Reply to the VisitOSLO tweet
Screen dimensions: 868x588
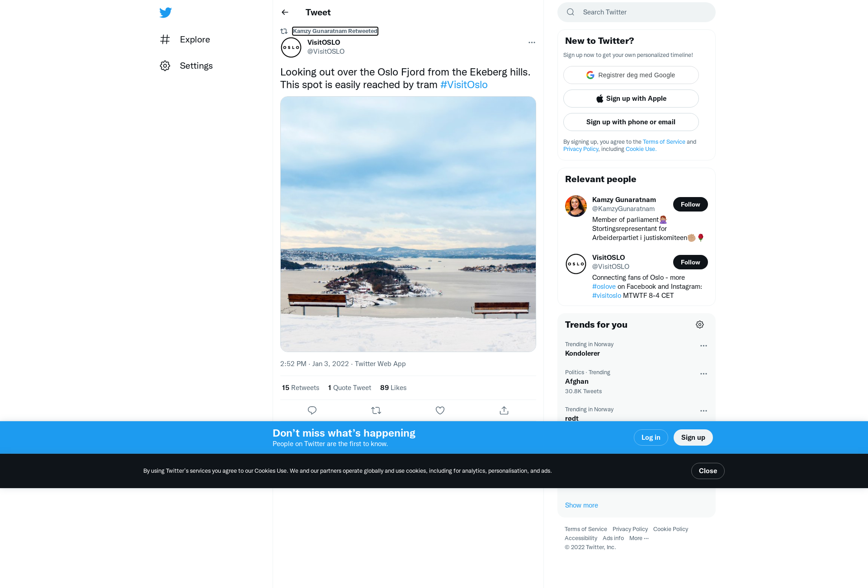[312, 410]
